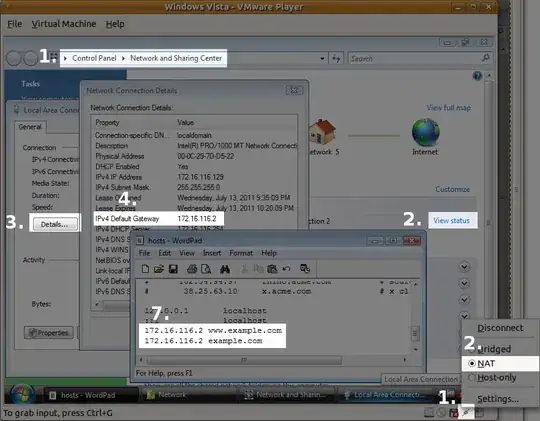Open VMware File menu
Image resolution: width=540 pixels, height=421 pixels.
coord(14,24)
